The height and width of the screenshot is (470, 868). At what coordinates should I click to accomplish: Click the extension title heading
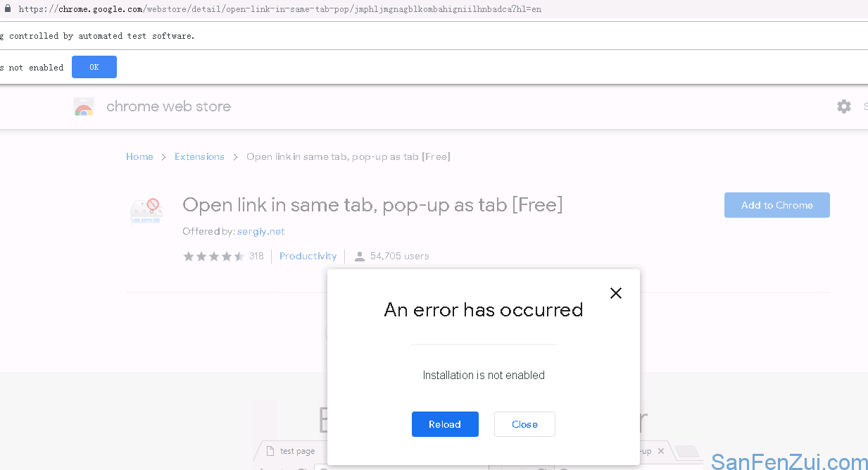(x=372, y=205)
